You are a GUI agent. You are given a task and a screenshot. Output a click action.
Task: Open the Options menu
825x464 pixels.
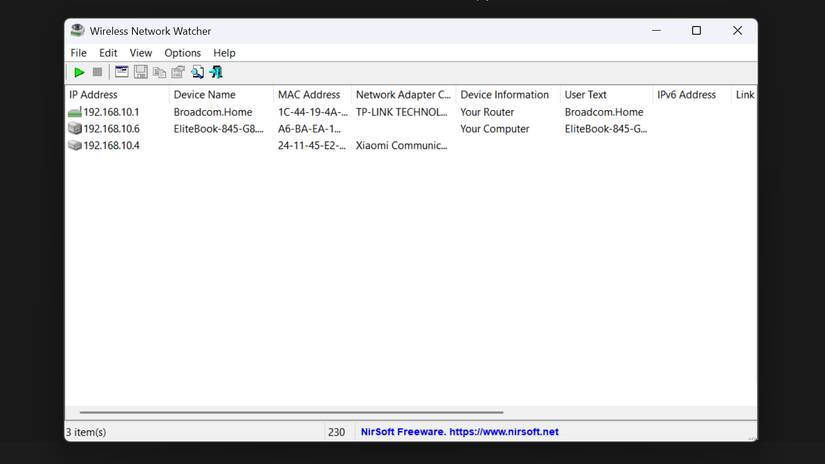182,53
